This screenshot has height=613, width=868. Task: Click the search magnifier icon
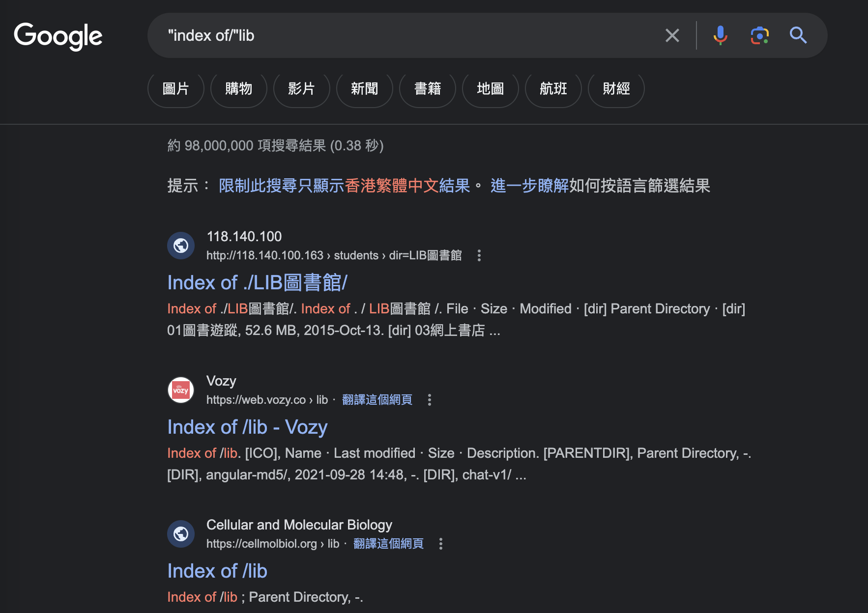[x=798, y=35]
